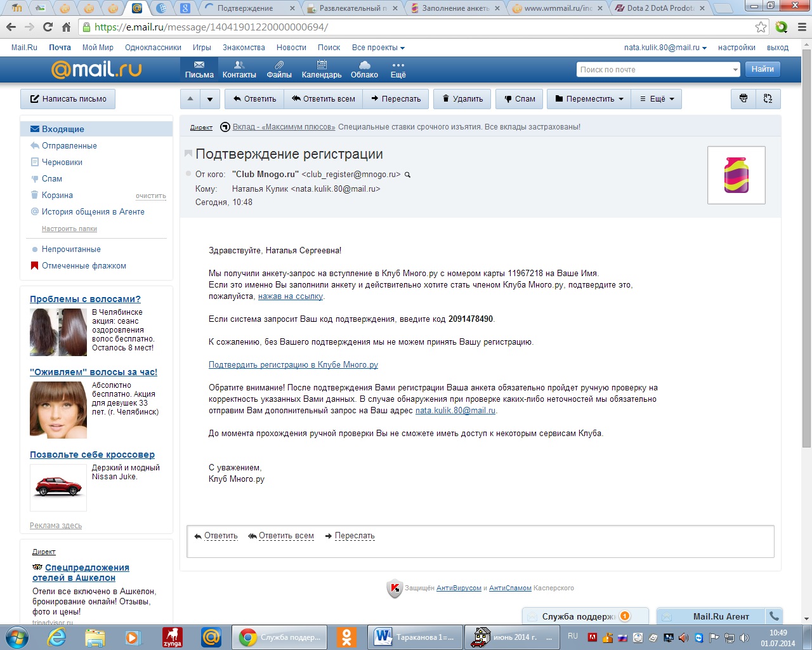Click into the Поиск по почте search field

(653, 70)
